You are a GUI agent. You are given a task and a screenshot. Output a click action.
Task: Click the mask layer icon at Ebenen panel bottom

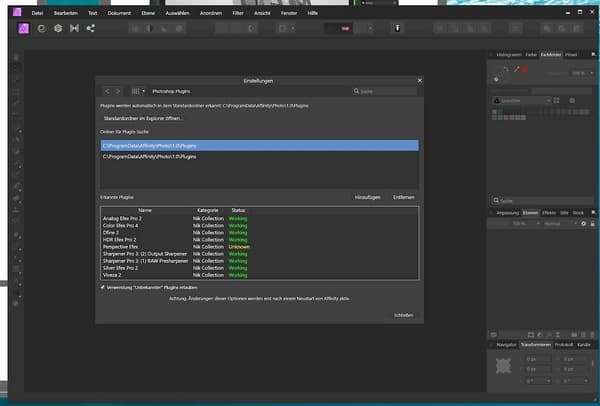(x=531, y=335)
